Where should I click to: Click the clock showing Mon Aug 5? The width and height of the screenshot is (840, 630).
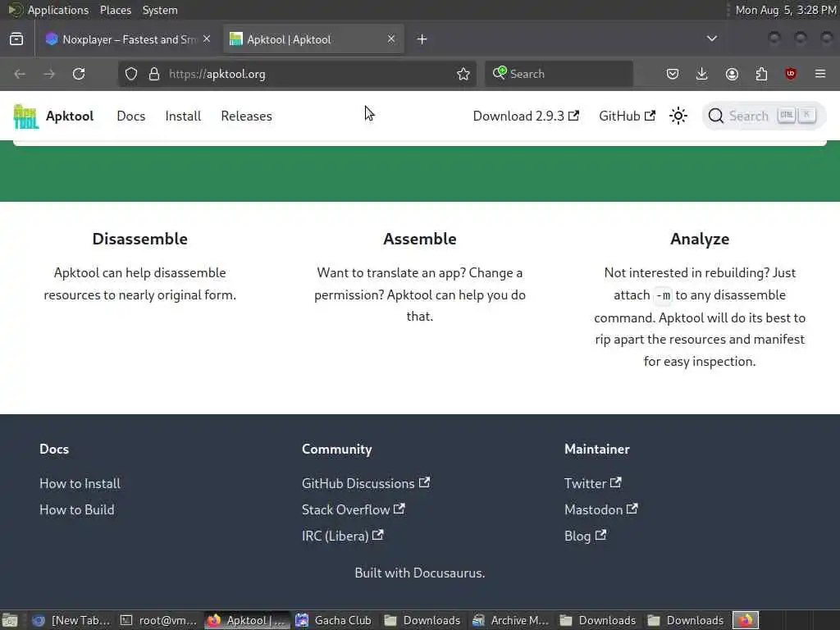pyautogui.click(x=785, y=10)
